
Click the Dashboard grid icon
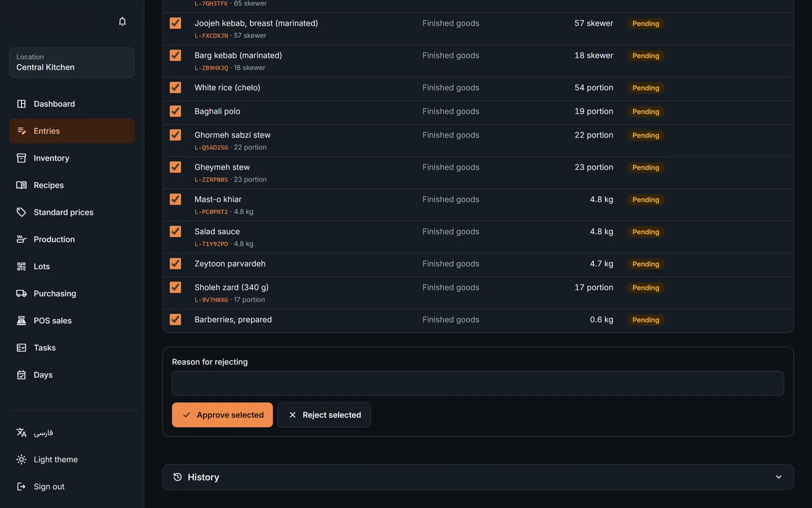[21, 104]
